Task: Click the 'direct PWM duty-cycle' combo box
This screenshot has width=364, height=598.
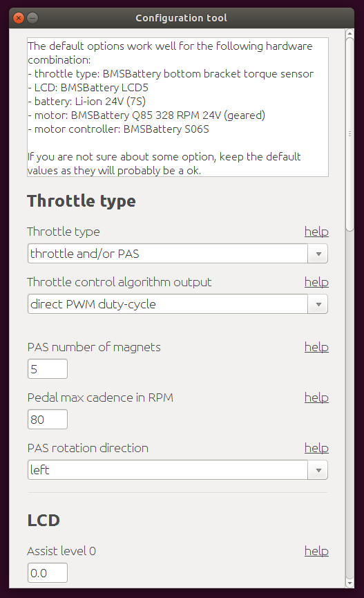Action: (x=178, y=304)
